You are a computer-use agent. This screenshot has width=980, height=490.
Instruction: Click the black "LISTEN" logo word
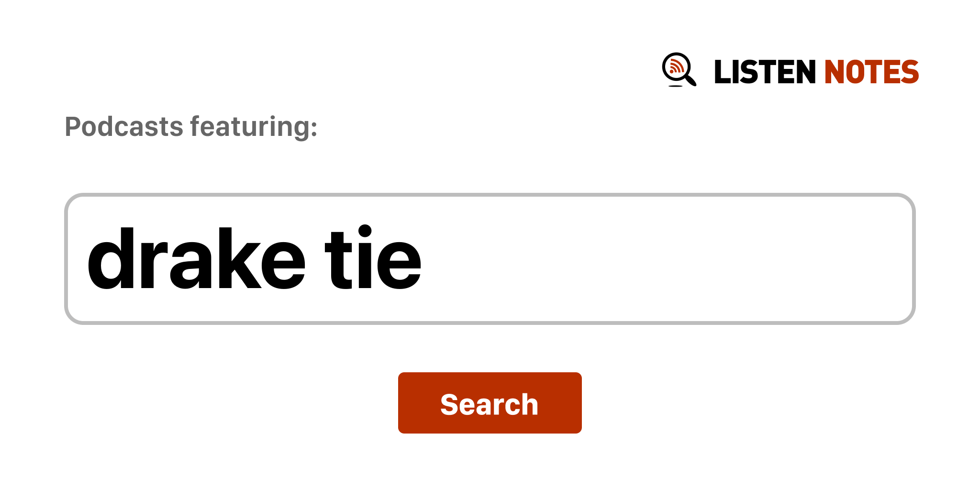click(x=764, y=72)
